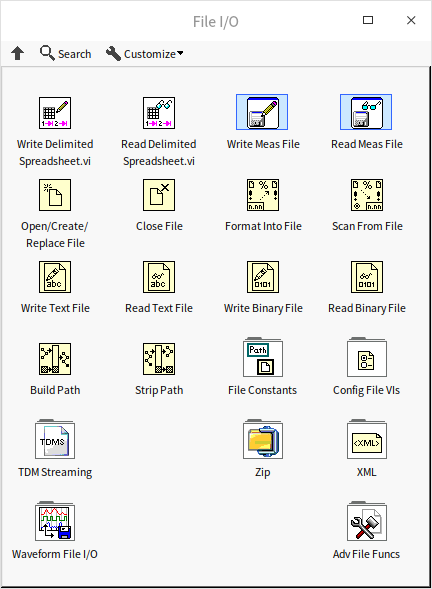The image size is (432, 589).
Task: Click the "Write Meas File" label text
Action: click(x=263, y=144)
